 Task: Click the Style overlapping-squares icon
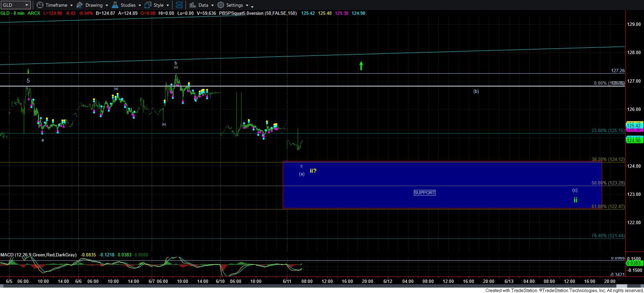pyautogui.click(x=148, y=5)
